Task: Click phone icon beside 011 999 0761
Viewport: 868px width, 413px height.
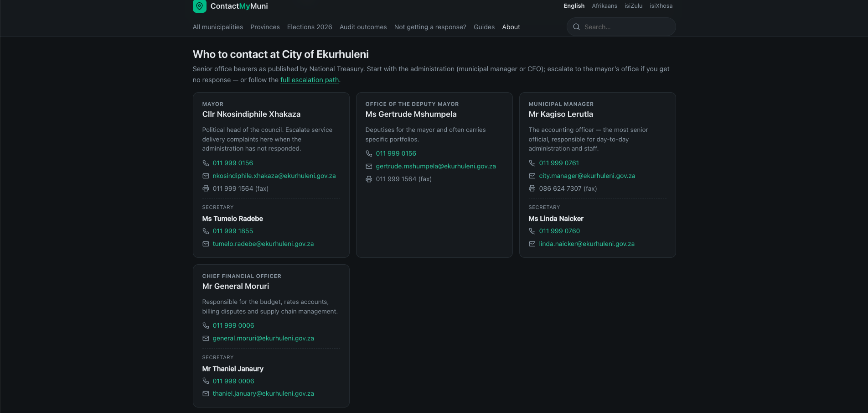Action: coord(532,163)
